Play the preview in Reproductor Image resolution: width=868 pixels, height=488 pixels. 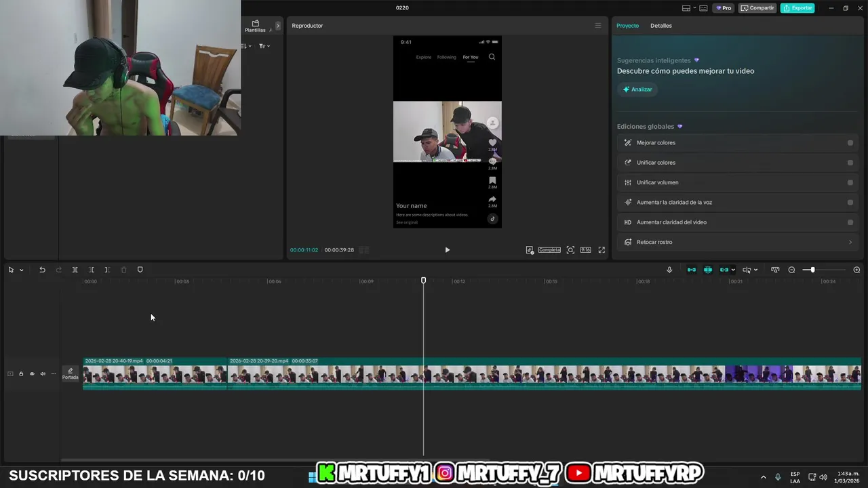coord(447,250)
